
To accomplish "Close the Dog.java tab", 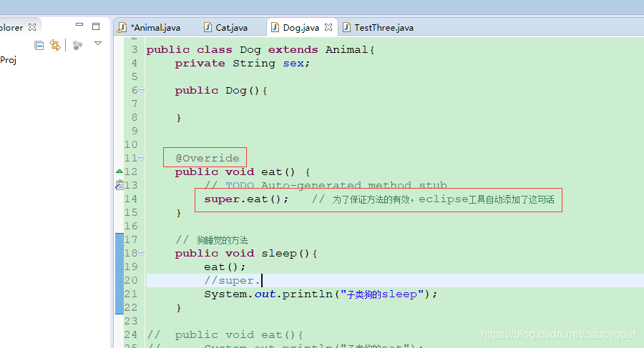I will click(x=328, y=27).
